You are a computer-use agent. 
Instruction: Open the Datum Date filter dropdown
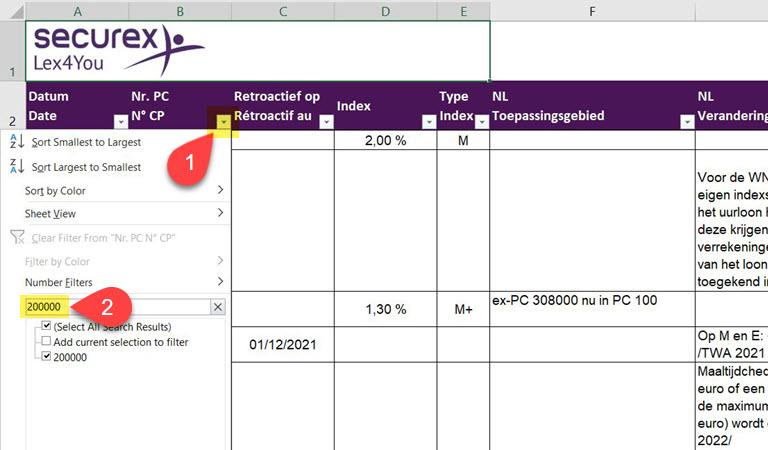coord(121,122)
